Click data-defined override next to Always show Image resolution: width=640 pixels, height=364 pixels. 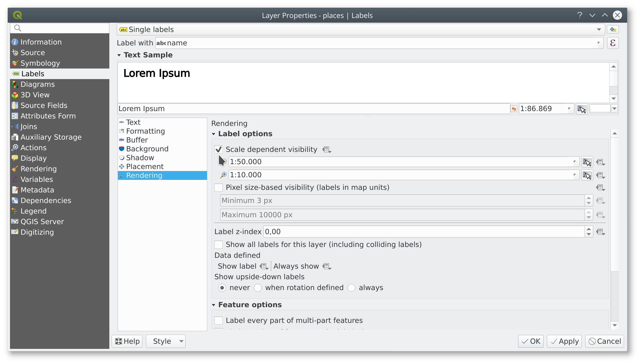(x=327, y=266)
